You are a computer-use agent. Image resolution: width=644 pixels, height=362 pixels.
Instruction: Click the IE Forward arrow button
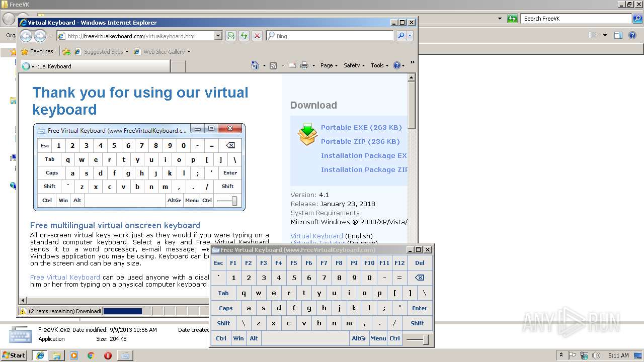40,36
